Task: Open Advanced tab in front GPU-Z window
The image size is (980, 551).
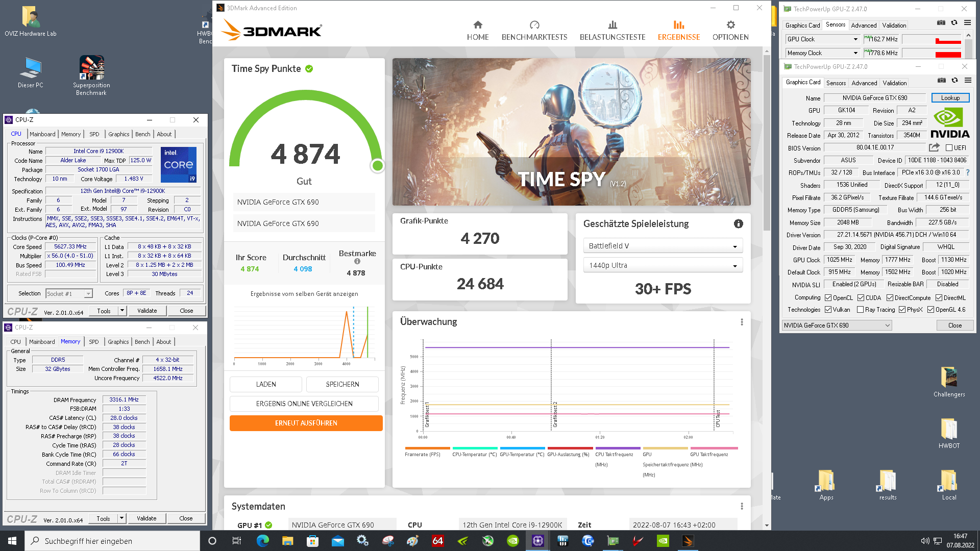Action: click(864, 83)
